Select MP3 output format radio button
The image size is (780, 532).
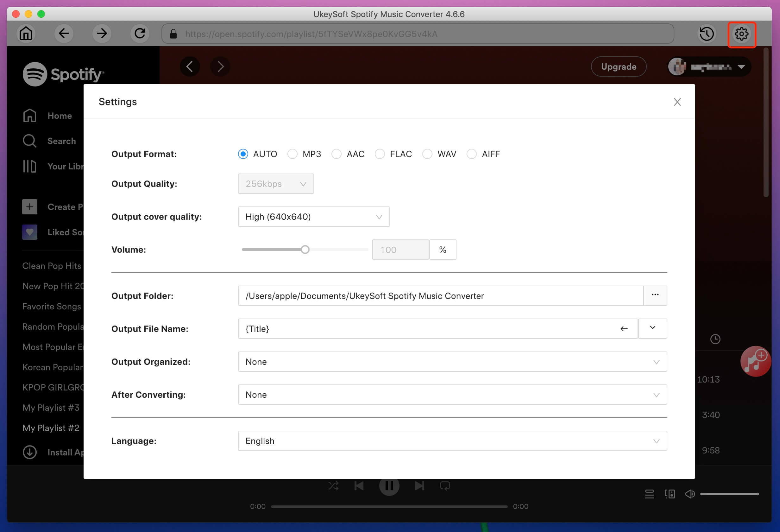293,154
